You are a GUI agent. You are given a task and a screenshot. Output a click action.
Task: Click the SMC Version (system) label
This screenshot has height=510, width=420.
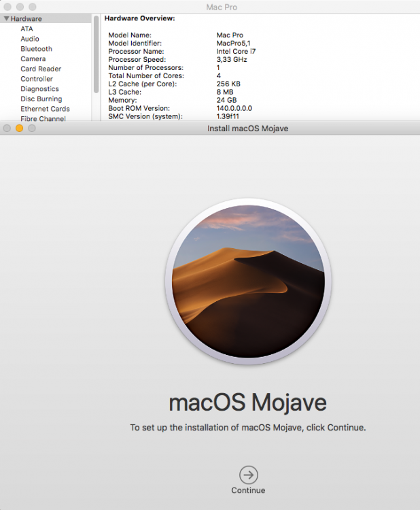(x=145, y=116)
